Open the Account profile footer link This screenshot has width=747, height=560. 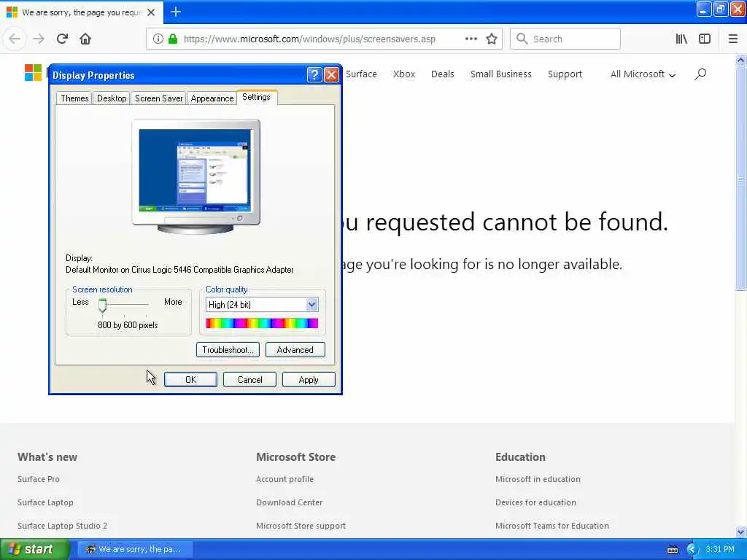click(285, 479)
